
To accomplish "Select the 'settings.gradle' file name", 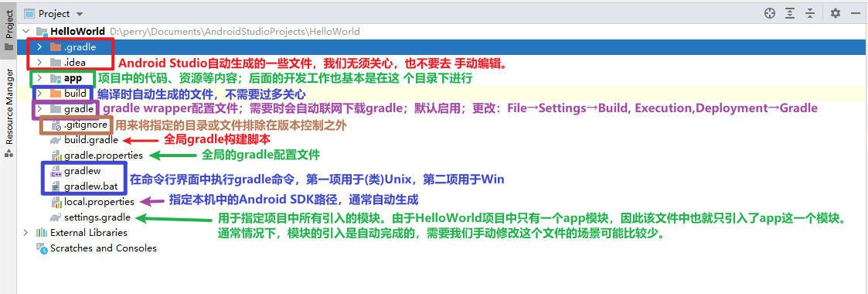I will click(97, 217).
